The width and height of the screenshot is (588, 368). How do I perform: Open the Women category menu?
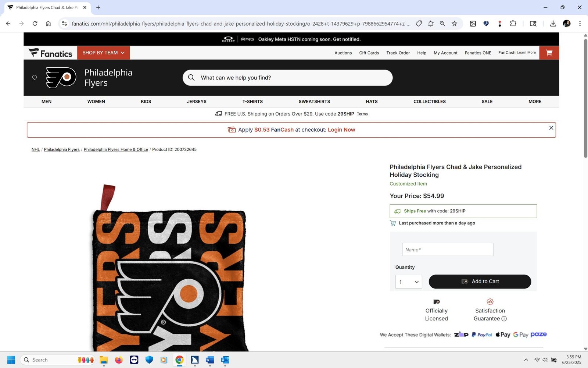coord(96,102)
